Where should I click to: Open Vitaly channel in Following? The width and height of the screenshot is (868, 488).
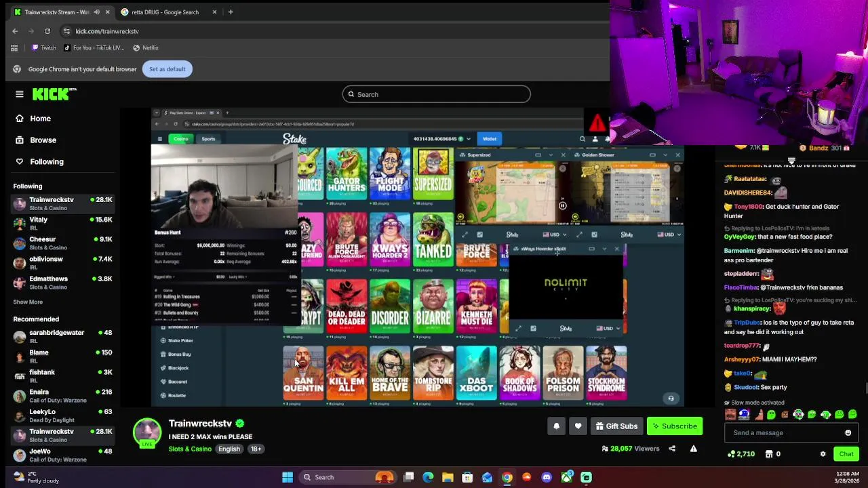[x=62, y=224]
